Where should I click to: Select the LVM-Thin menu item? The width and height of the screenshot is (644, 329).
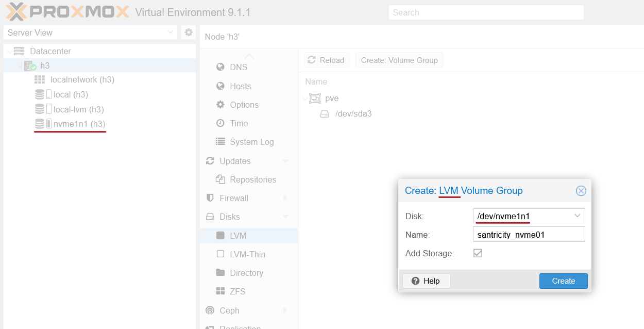click(249, 254)
